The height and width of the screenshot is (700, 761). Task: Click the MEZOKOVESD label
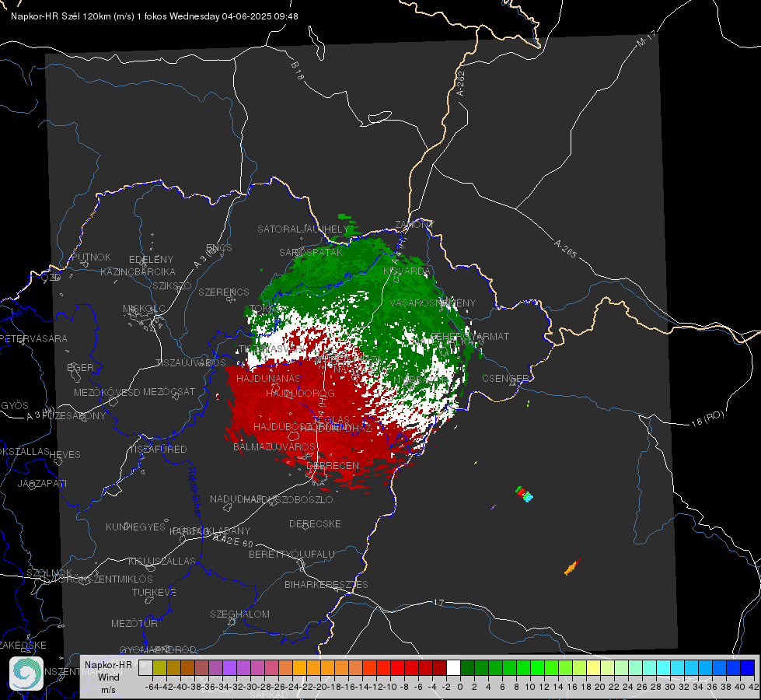[x=106, y=393]
